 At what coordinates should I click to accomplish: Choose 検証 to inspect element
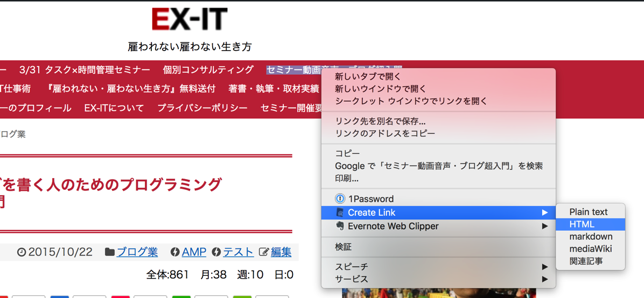click(438, 247)
